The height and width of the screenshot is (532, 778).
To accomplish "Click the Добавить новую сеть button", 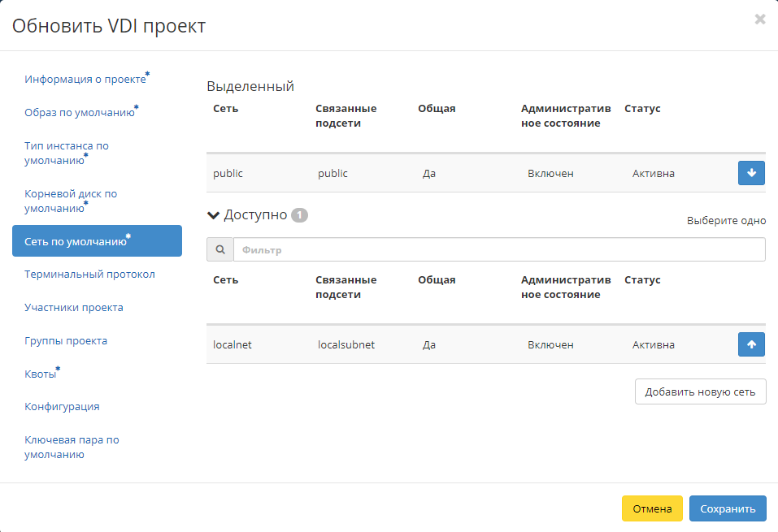I will 700,391.
